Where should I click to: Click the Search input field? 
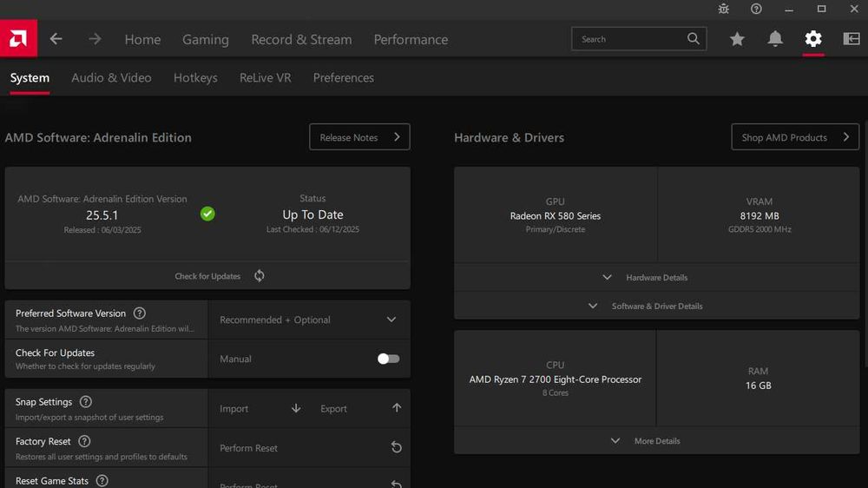tap(629, 39)
